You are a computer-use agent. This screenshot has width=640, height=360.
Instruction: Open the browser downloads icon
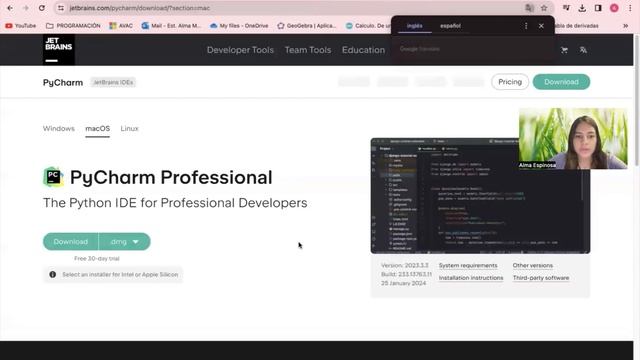(x=582, y=8)
